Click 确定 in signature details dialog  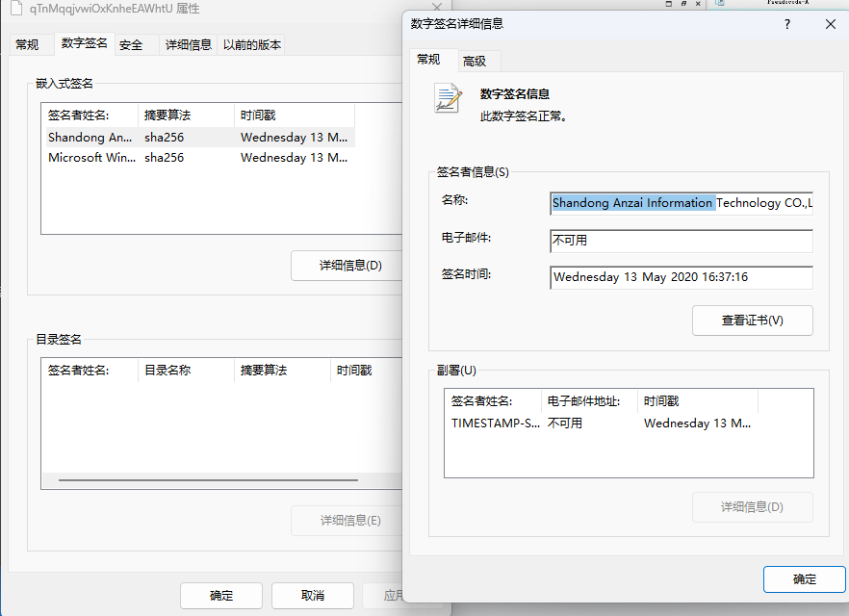pos(804,579)
